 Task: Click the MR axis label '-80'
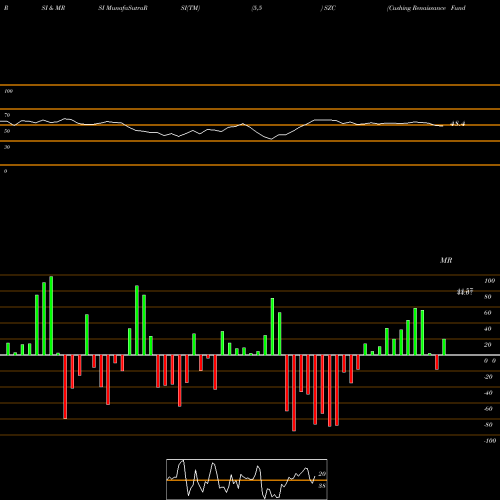488,425
